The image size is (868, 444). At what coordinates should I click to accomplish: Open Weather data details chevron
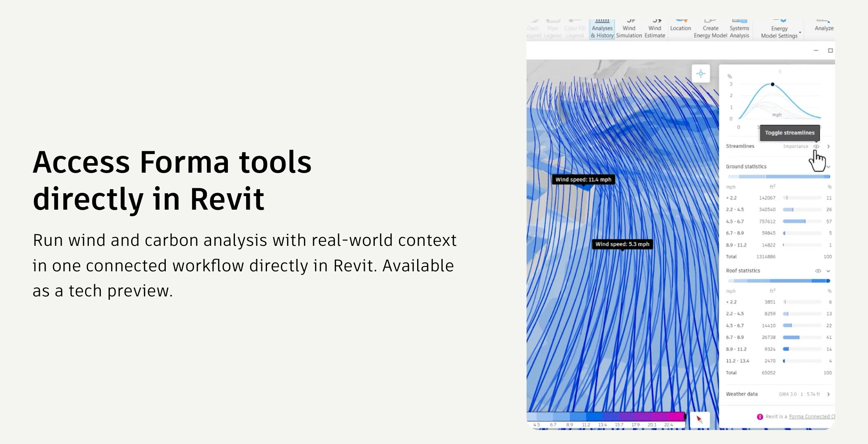coord(829,394)
